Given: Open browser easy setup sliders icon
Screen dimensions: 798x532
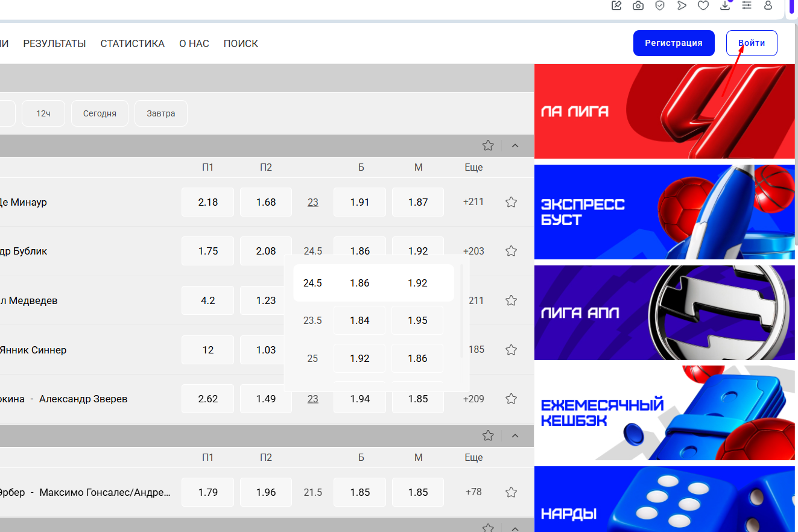Looking at the screenshot, I should [747, 5].
